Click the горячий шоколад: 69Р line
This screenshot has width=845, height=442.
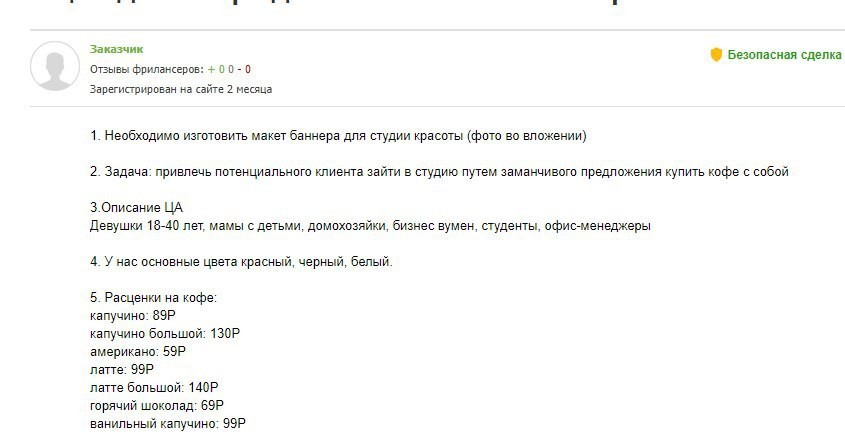[157, 405]
